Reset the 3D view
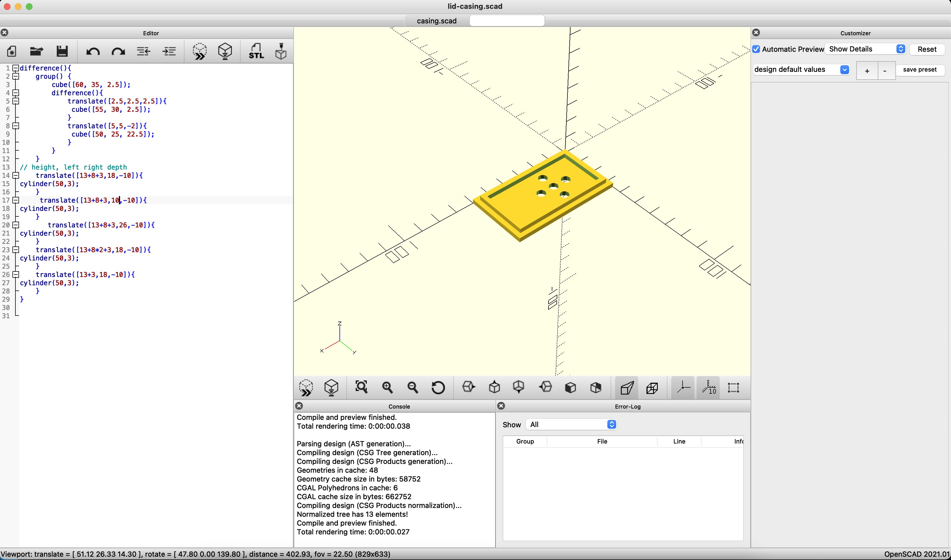The image size is (951, 560). click(438, 388)
